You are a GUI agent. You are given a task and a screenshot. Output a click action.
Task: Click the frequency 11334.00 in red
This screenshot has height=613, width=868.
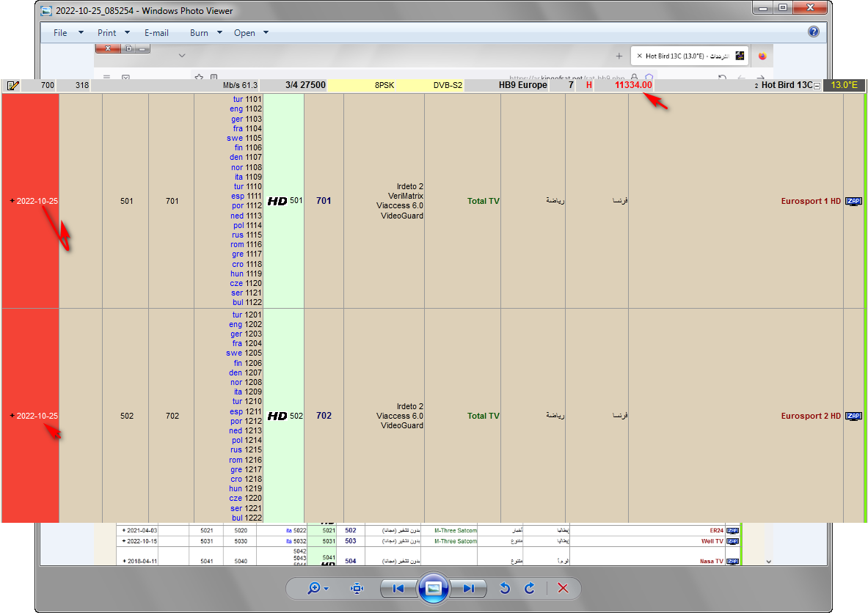click(633, 84)
